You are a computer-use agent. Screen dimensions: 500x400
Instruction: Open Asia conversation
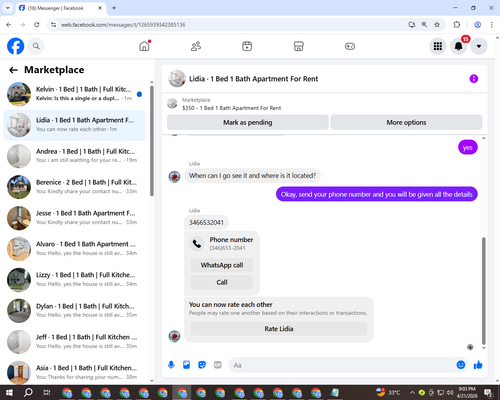point(75,372)
